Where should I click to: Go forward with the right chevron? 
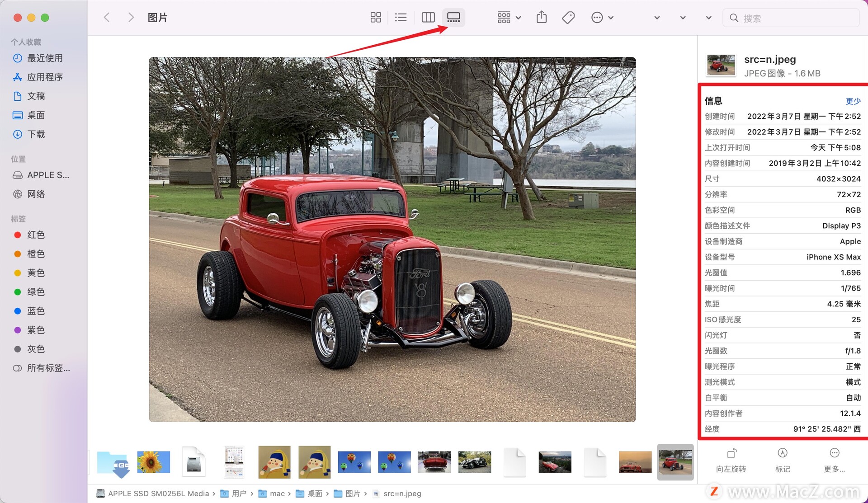tap(131, 18)
